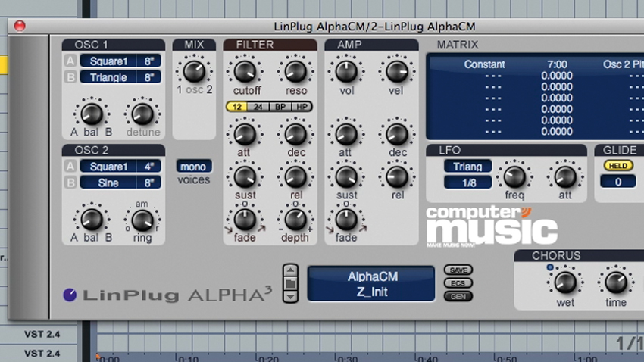Click the filter att knob
The height and width of the screenshot is (362, 644).
click(245, 134)
